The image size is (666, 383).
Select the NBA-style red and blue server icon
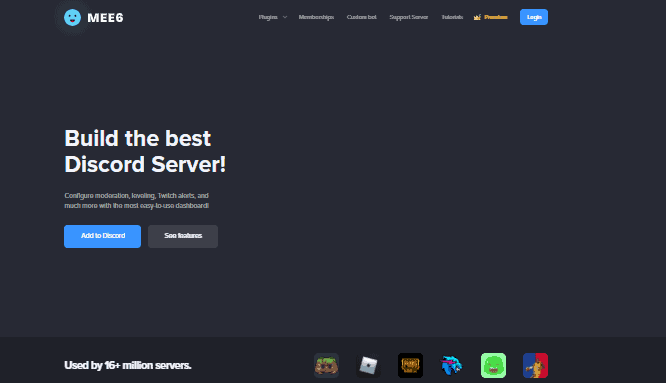point(535,365)
